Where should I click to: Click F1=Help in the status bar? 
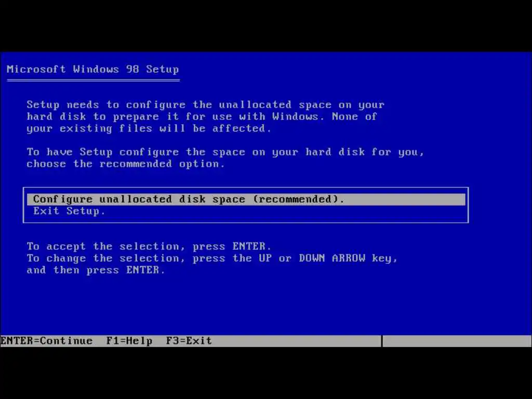tap(129, 341)
